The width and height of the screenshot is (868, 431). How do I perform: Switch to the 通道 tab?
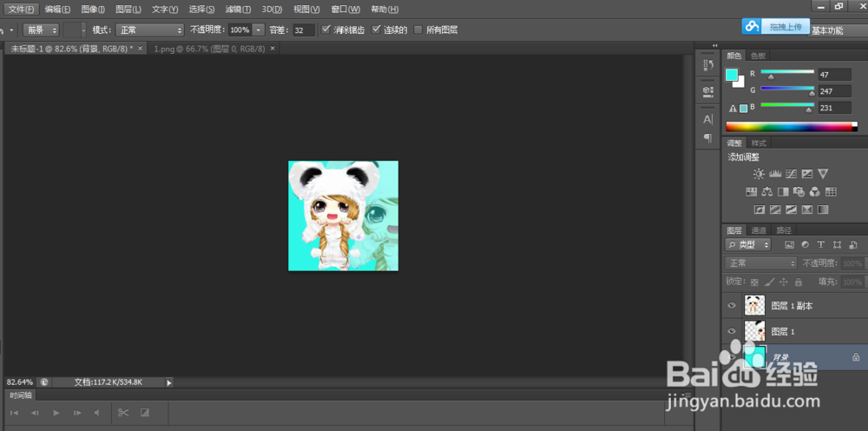tap(759, 230)
